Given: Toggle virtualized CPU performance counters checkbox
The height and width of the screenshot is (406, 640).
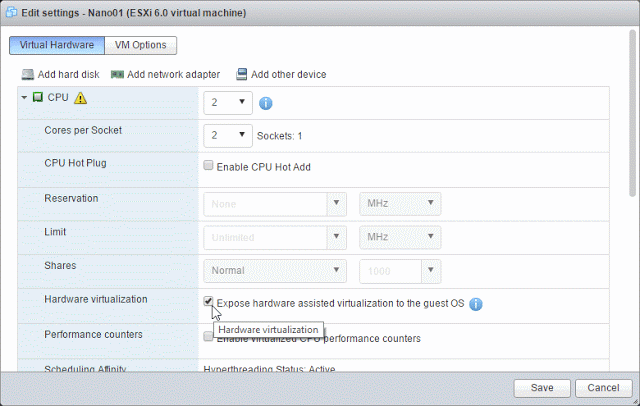Looking at the screenshot, I should [208, 336].
